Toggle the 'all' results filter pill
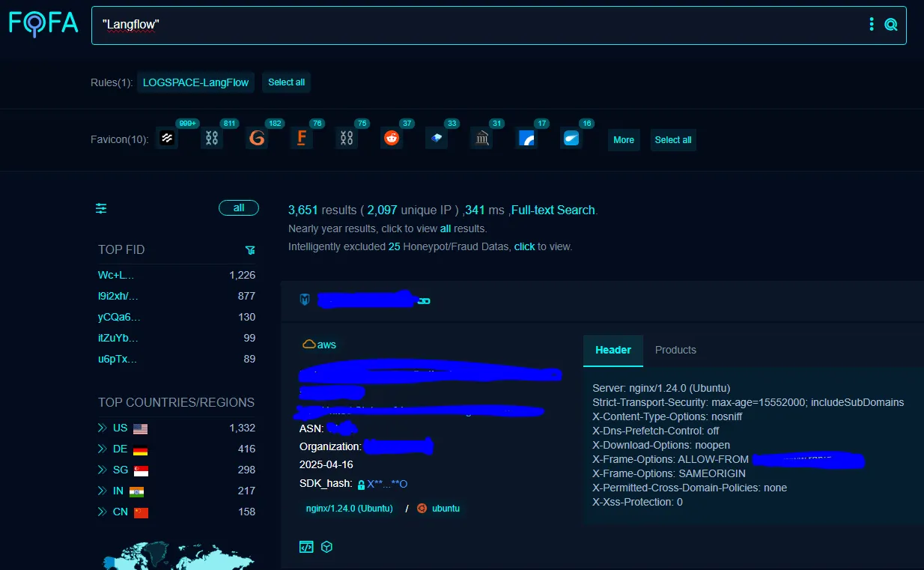 (x=238, y=207)
